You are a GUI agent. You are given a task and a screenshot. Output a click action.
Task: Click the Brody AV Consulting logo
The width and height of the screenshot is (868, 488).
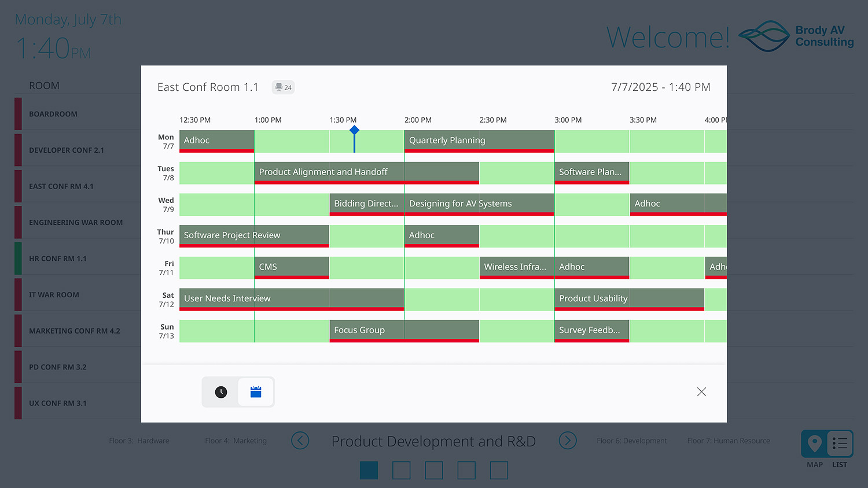(x=795, y=36)
